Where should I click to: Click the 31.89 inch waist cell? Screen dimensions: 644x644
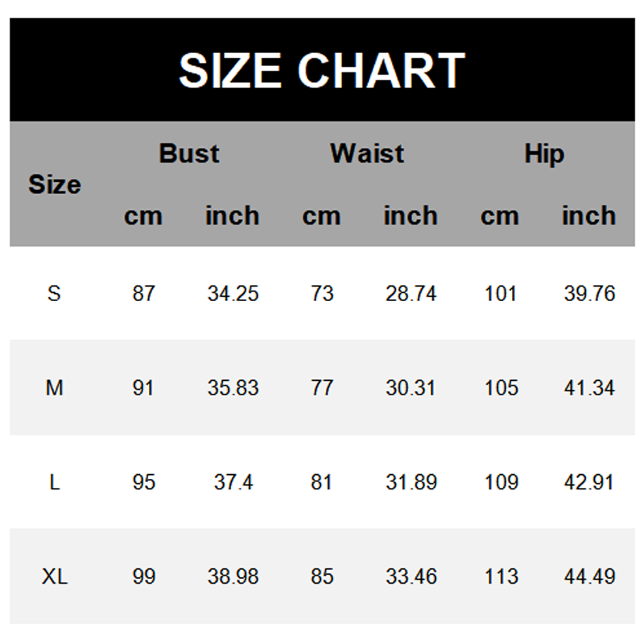tap(411, 482)
